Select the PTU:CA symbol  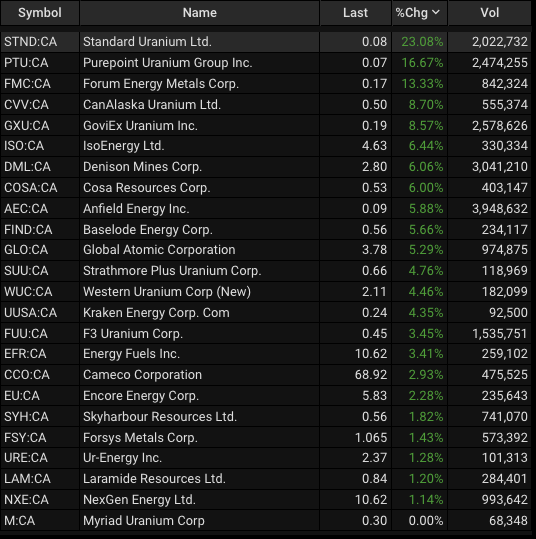click(26, 63)
